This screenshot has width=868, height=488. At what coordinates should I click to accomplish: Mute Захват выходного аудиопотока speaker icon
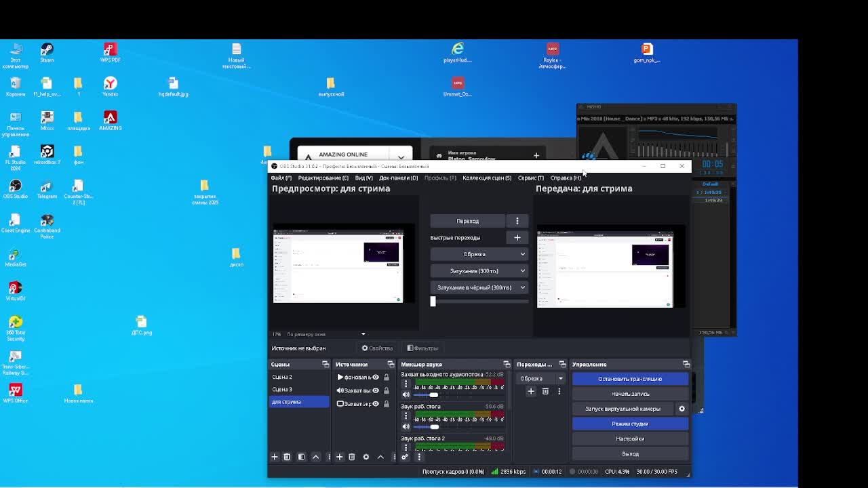[406, 394]
